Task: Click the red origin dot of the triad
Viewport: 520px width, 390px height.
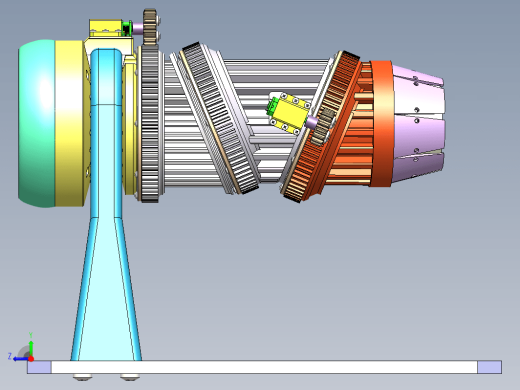Action: [31, 359]
